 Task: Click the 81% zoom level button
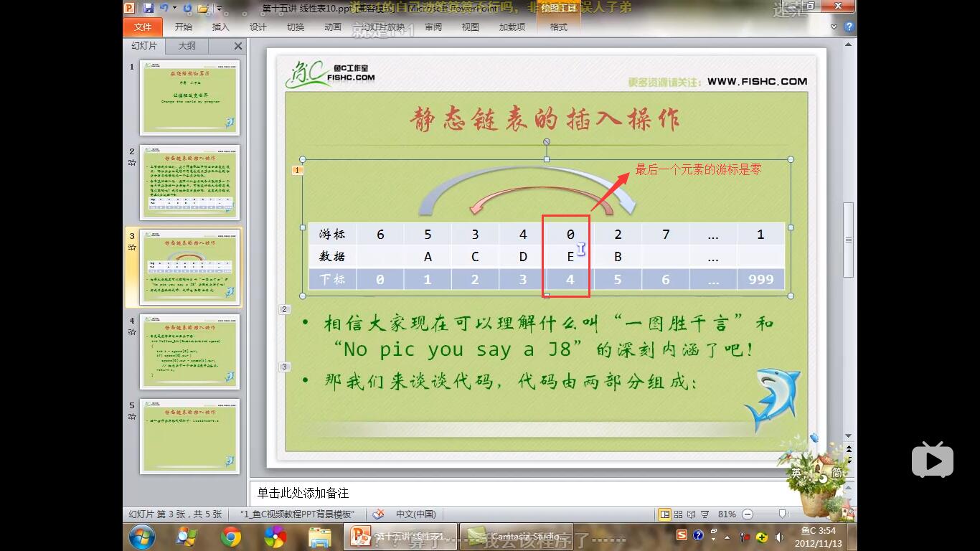(727, 514)
